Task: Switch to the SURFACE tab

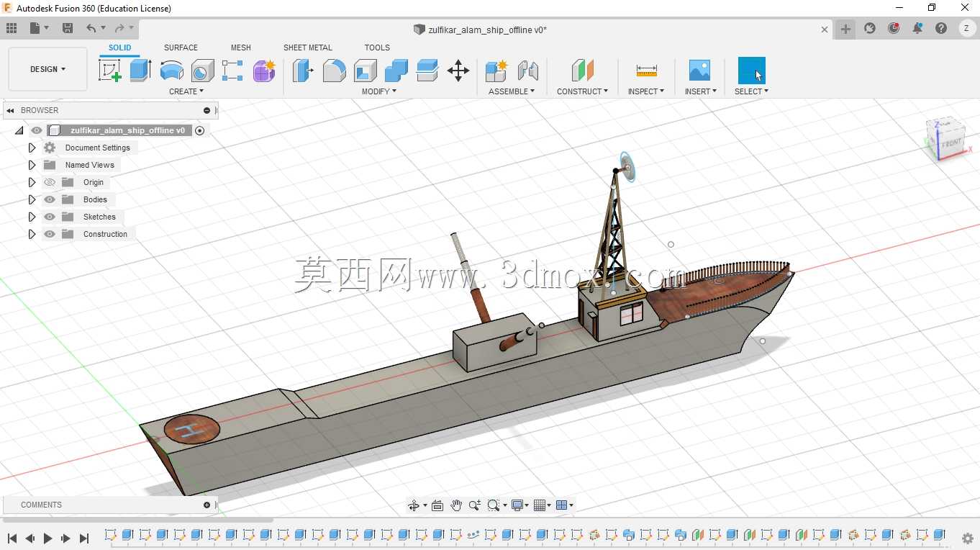Action: click(181, 48)
